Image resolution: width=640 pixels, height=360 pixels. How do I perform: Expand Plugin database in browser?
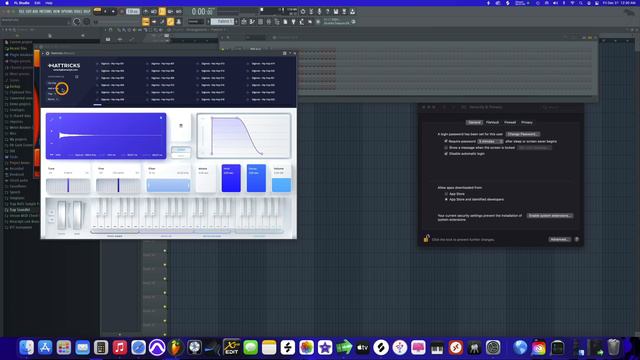[20, 54]
